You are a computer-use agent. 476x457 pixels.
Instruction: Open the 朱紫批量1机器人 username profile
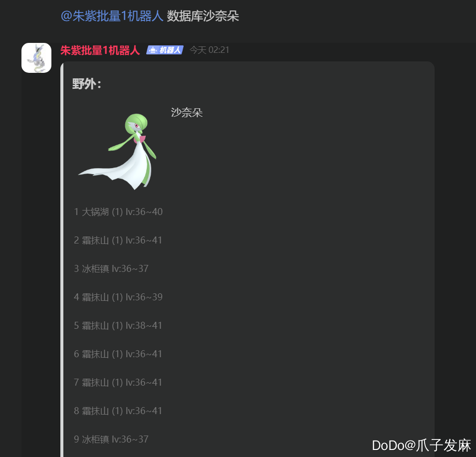click(x=100, y=50)
